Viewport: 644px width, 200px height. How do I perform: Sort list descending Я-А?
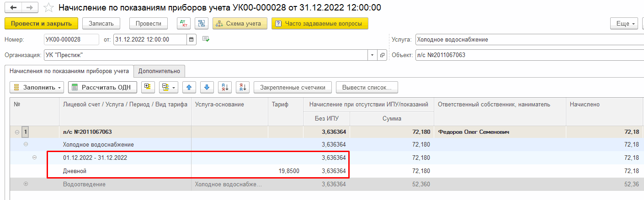pos(242,87)
